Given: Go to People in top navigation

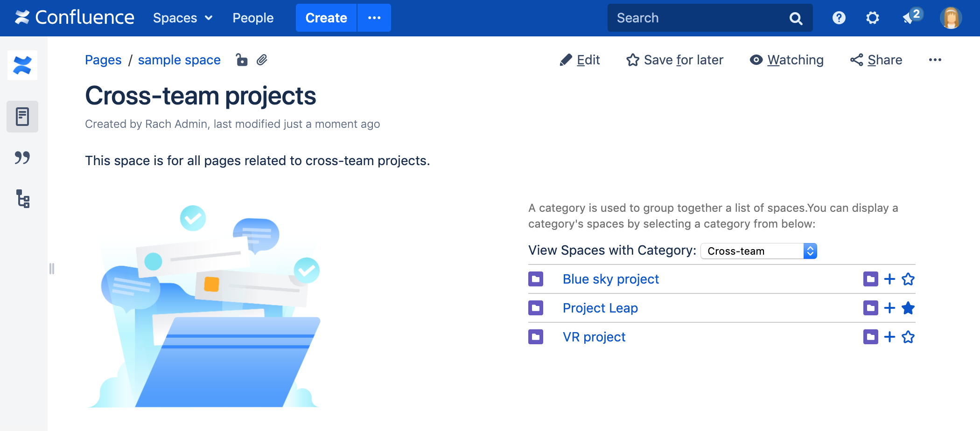Looking at the screenshot, I should coord(253,18).
